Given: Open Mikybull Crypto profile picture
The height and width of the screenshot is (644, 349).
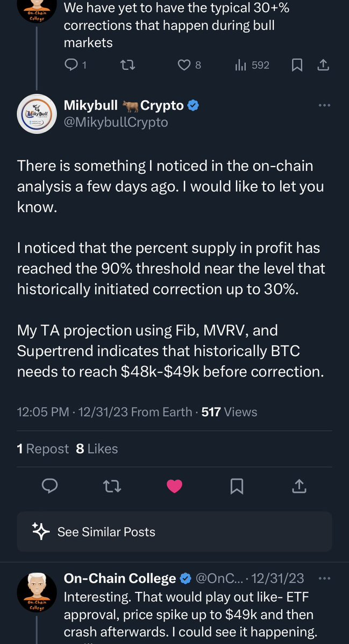Looking at the screenshot, I should pyautogui.click(x=37, y=113).
